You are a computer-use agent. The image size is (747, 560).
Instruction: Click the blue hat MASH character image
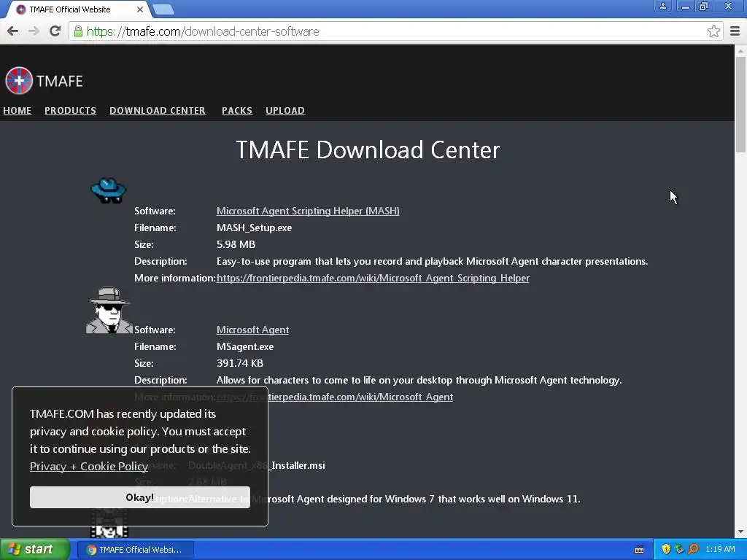pos(109,190)
